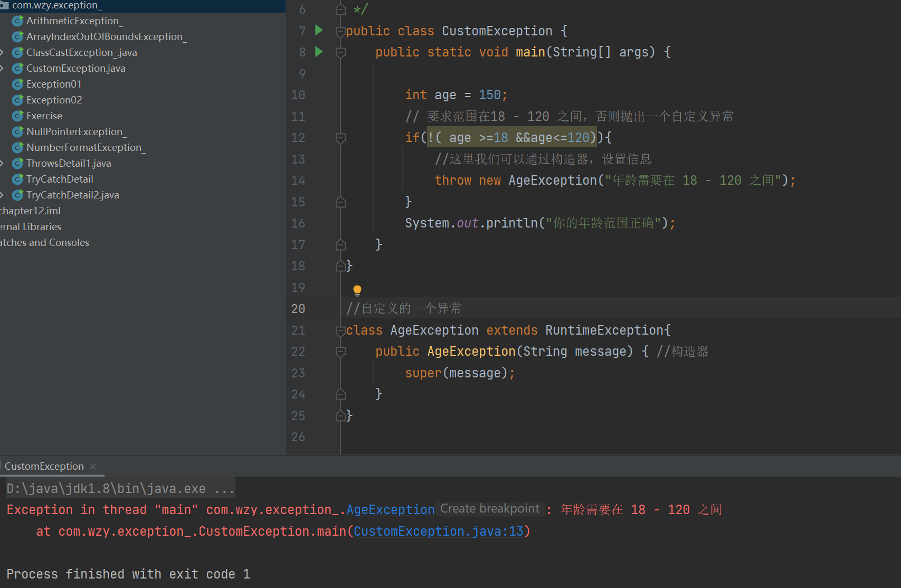Select Exception02 in project tree
This screenshot has height=588, width=901.
coord(54,100)
